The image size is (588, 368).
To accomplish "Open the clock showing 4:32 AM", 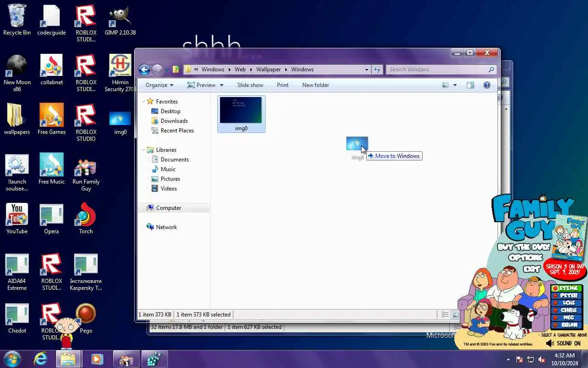I will pos(565,359).
